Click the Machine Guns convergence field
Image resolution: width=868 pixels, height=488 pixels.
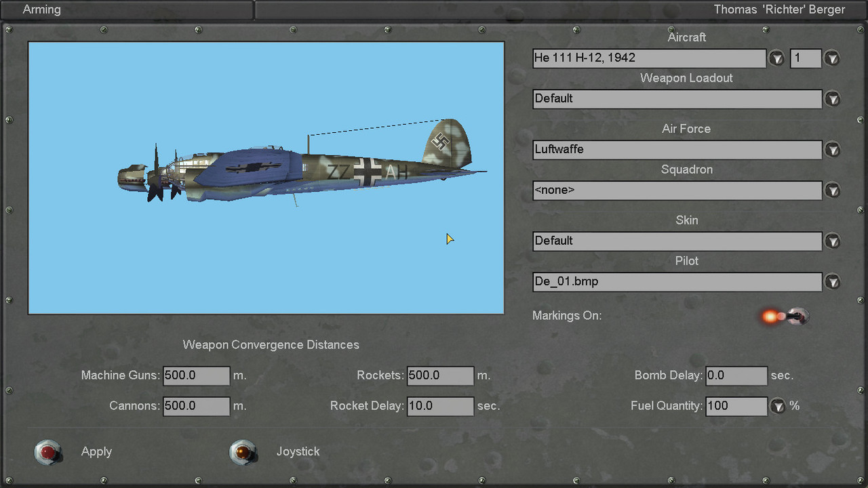(x=196, y=375)
